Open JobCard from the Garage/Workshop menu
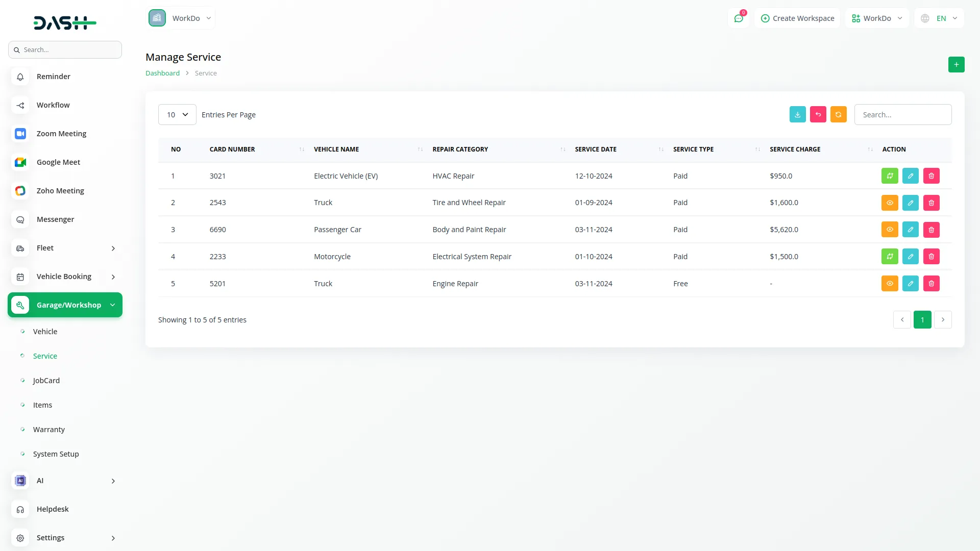Screen dimensions: 980x551 point(46,380)
